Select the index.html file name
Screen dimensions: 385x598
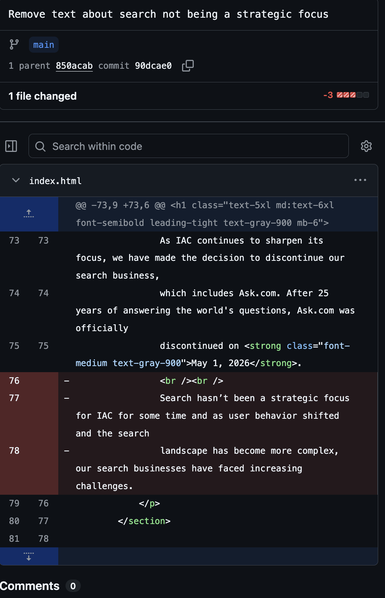pos(55,181)
